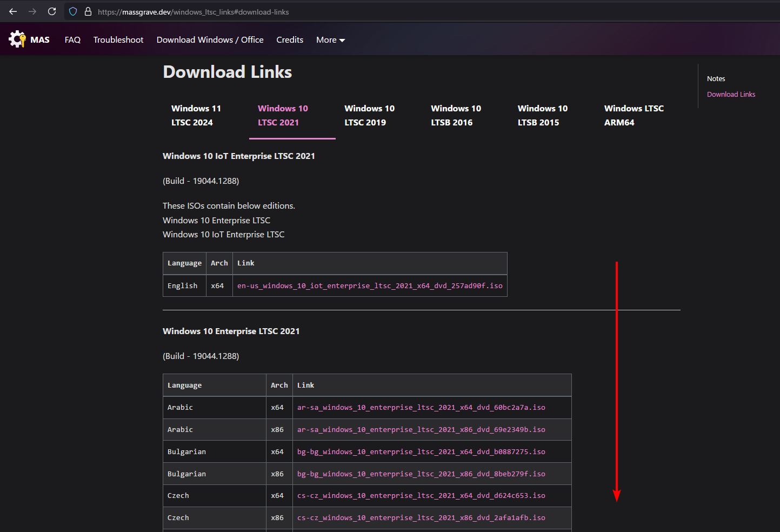Screen dimensions: 780x532
Task: Click 'Windows 10 Enterprise LTSC 2021' heading
Action: click(x=231, y=331)
